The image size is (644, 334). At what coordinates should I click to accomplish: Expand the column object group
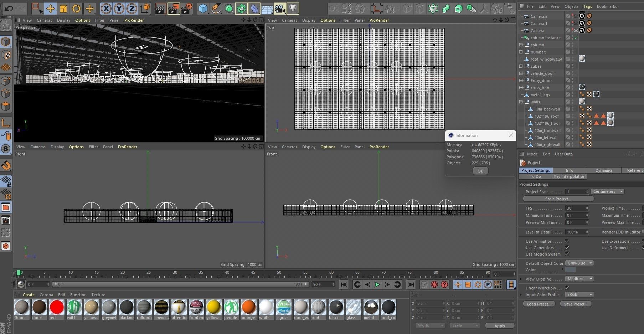[521, 45]
